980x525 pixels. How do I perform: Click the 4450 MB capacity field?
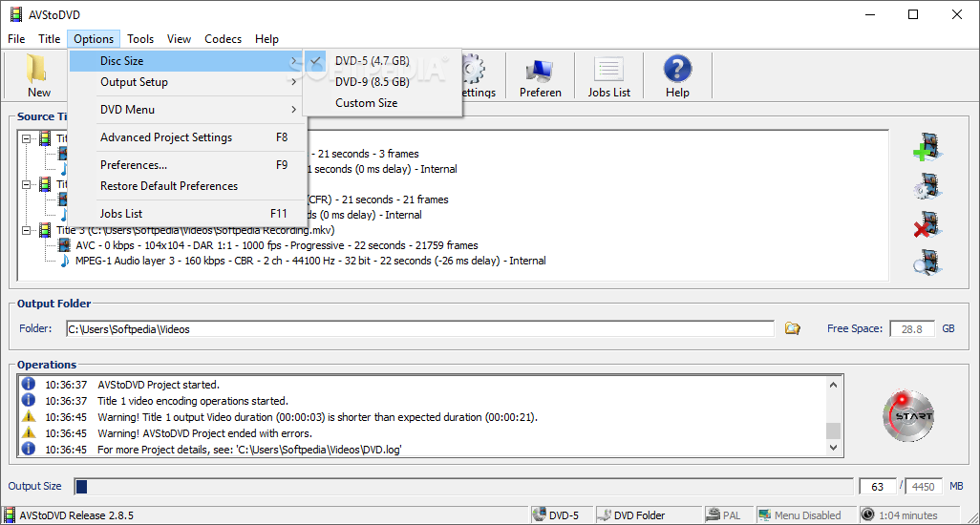(x=923, y=486)
